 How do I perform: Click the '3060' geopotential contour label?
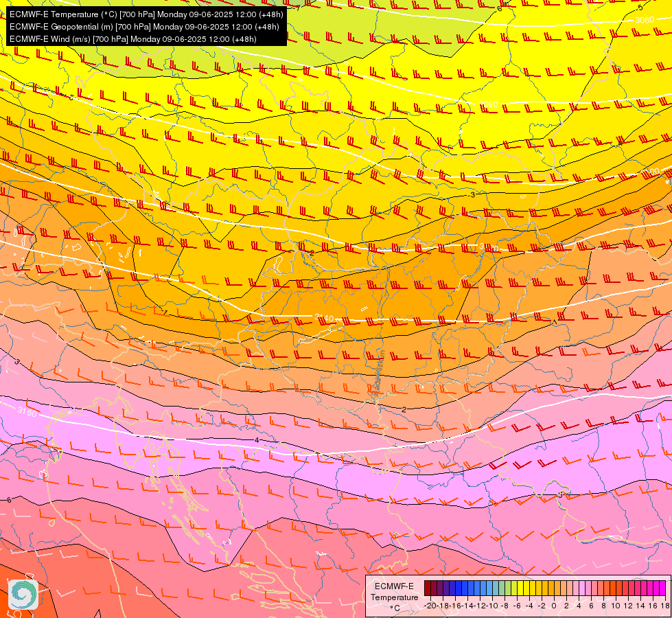pyautogui.click(x=645, y=20)
